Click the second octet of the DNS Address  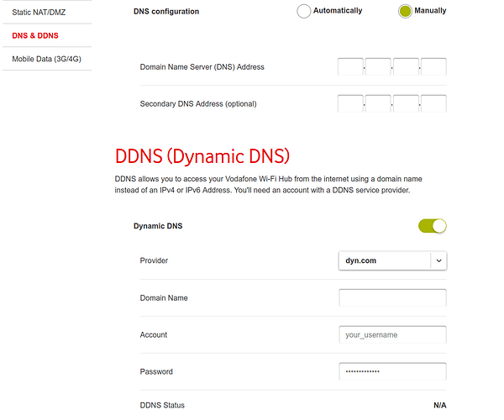click(x=378, y=67)
